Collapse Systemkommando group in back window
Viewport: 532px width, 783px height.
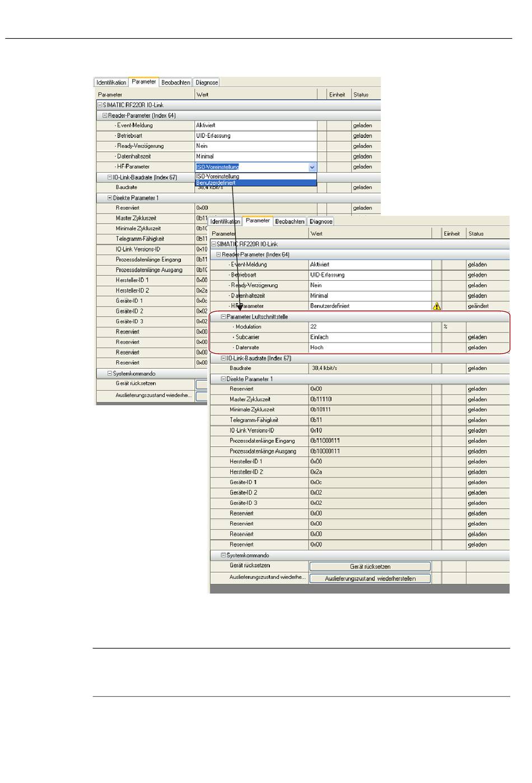click(110, 373)
